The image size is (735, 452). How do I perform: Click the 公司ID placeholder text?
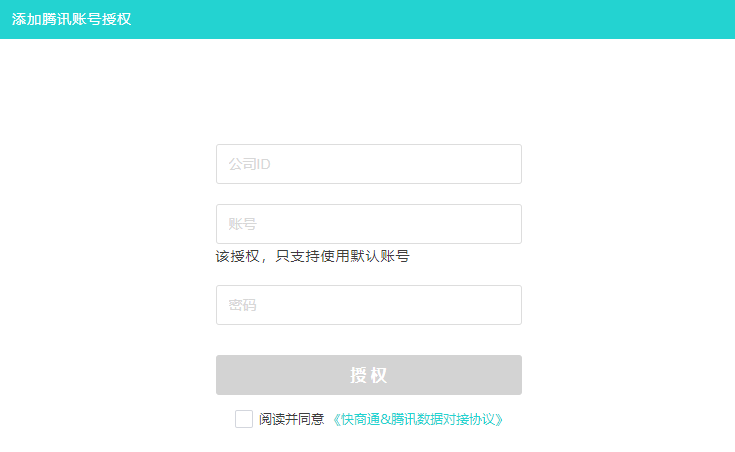pos(249,164)
